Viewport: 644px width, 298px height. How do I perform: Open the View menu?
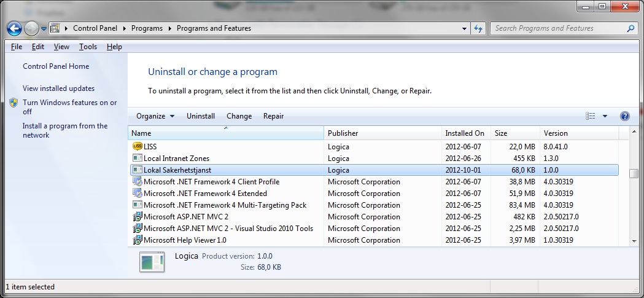coord(61,47)
